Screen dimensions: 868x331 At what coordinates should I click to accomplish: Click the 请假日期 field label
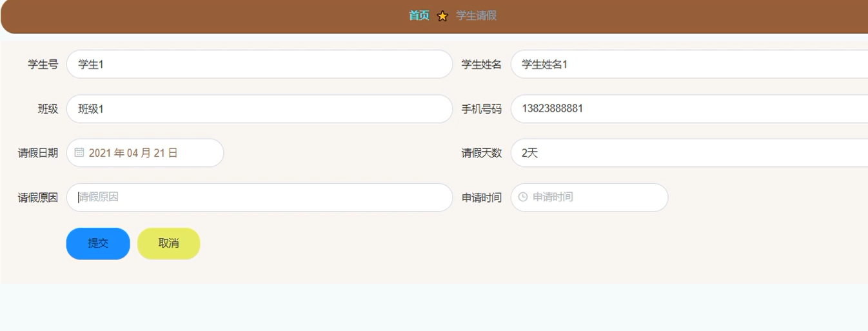point(38,153)
